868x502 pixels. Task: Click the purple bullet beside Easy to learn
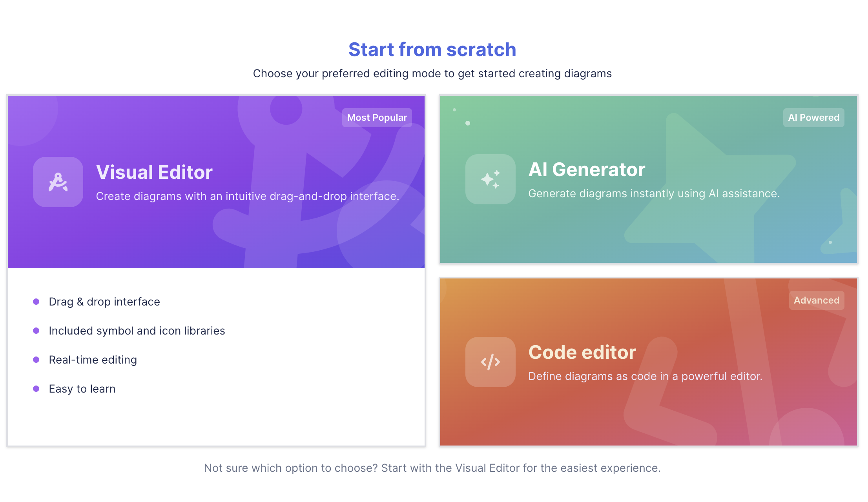pos(36,389)
